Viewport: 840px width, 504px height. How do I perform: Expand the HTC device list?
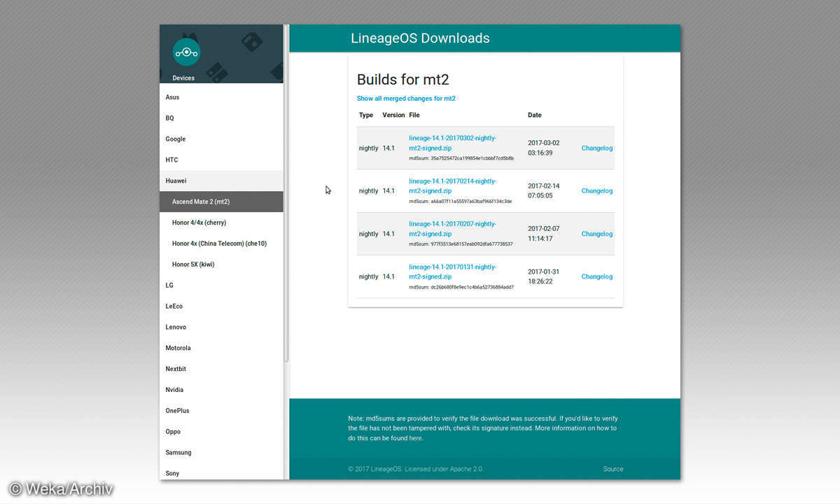[221, 160]
